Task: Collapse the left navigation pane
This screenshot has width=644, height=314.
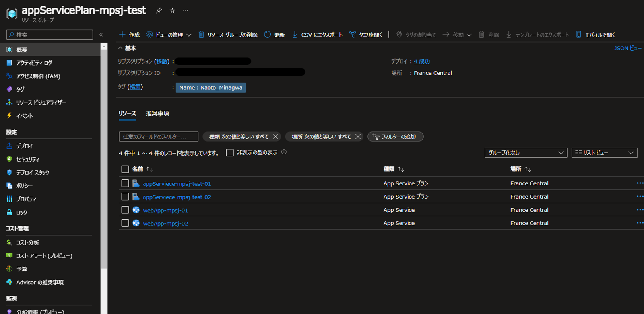Action: point(101,35)
